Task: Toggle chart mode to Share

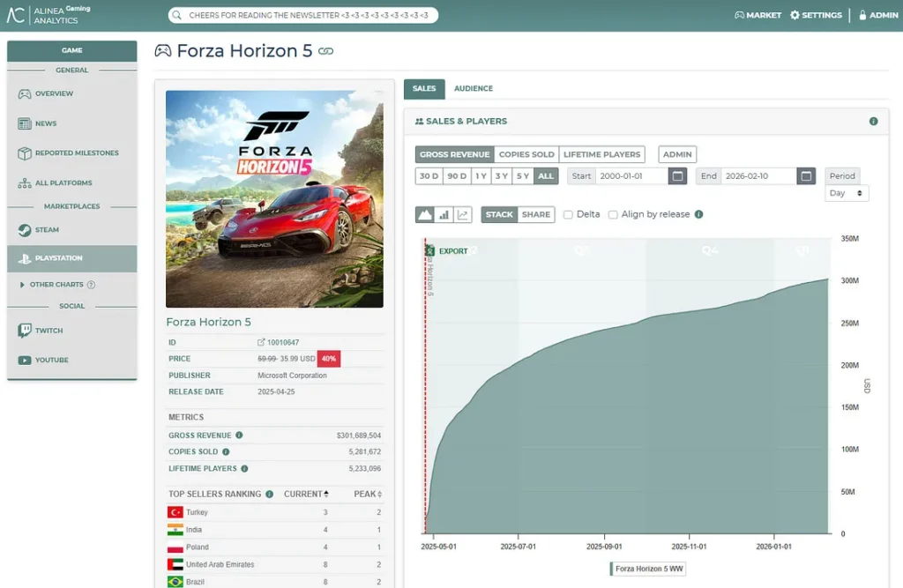Action: (535, 214)
